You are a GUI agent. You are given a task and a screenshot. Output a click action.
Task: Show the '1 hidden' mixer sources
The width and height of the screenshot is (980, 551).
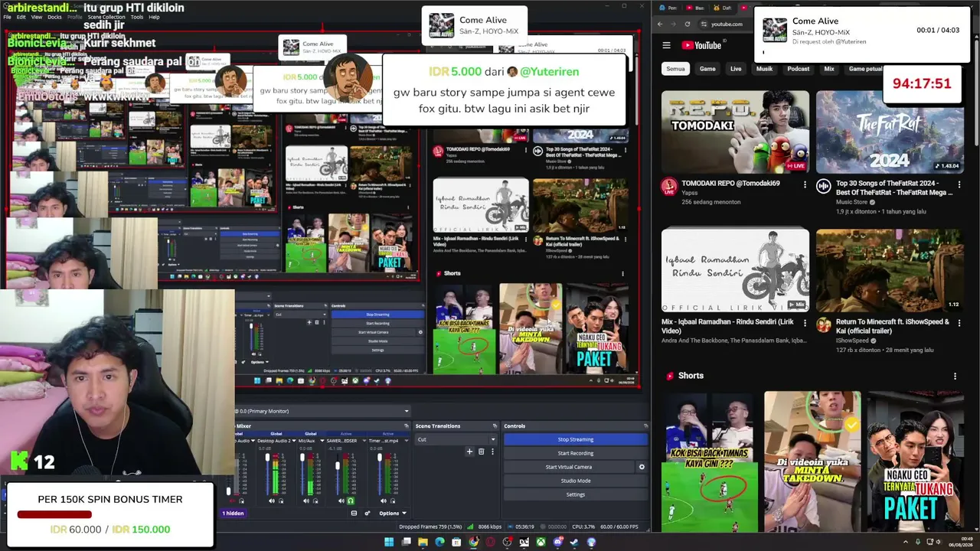coord(233,513)
